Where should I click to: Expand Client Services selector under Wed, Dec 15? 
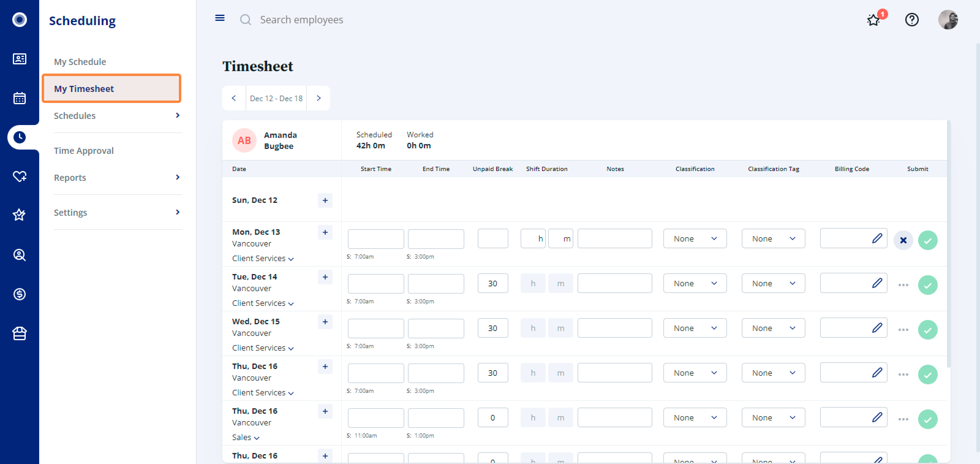(263, 348)
